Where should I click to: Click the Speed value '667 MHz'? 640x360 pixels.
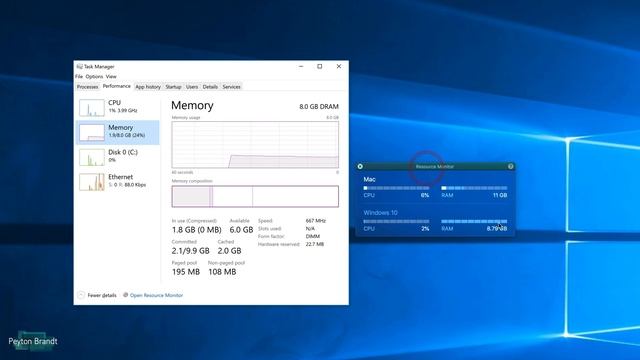pos(316,221)
